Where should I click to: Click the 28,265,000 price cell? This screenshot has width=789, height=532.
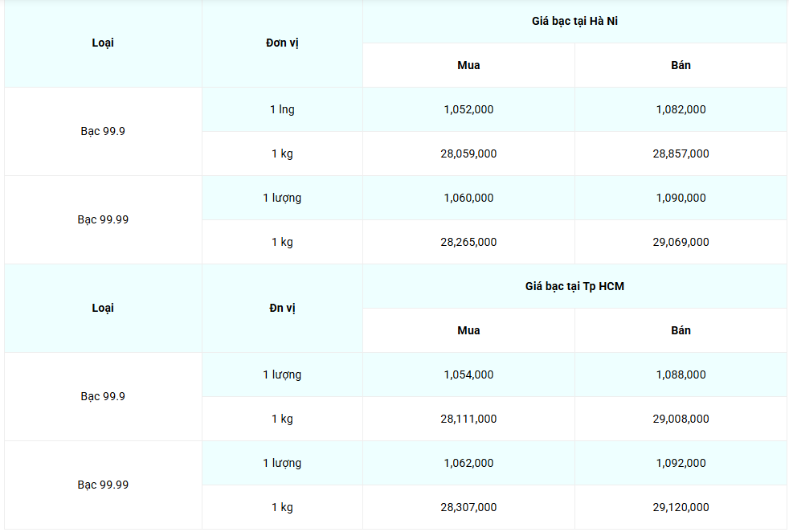click(468, 242)
